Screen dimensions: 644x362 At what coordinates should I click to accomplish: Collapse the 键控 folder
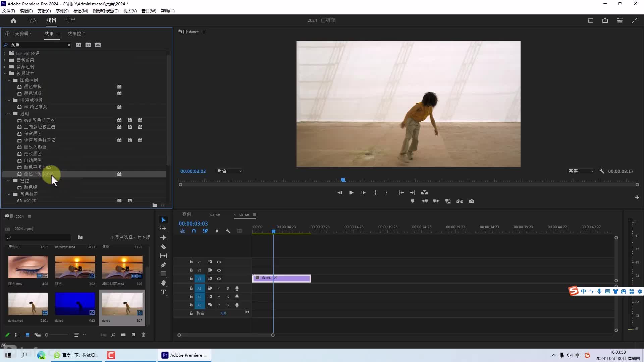(x=9, y=181)
